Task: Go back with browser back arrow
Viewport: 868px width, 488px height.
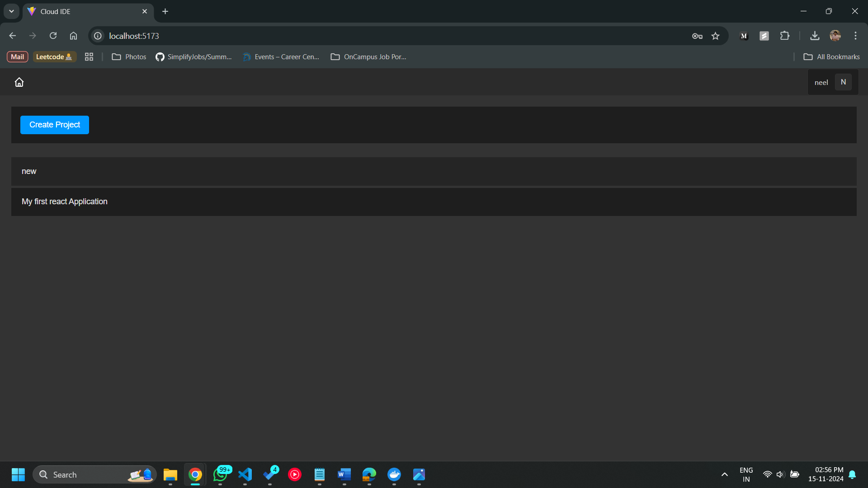Action: pyautogui.click(x=12, y=36)
